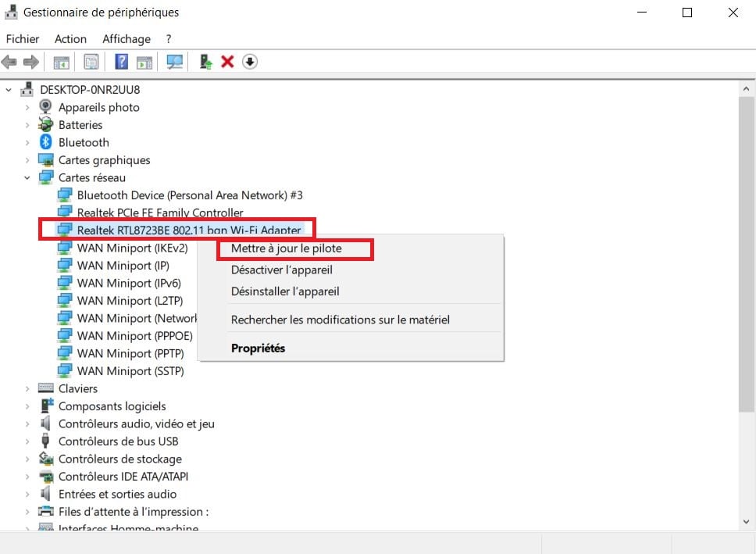Select Bluetooth Device (Personal Area Network) #3

click(190, 195)
